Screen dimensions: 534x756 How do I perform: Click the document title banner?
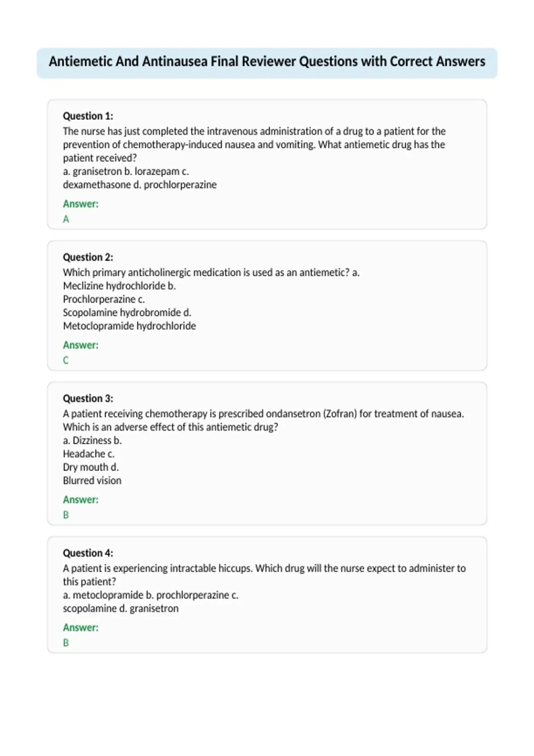[x=267, y=63]
